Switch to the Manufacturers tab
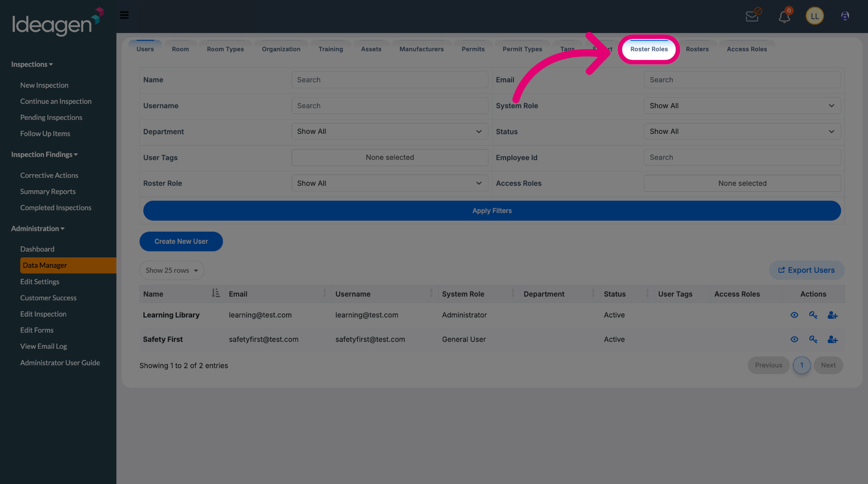 coord(421,49)
